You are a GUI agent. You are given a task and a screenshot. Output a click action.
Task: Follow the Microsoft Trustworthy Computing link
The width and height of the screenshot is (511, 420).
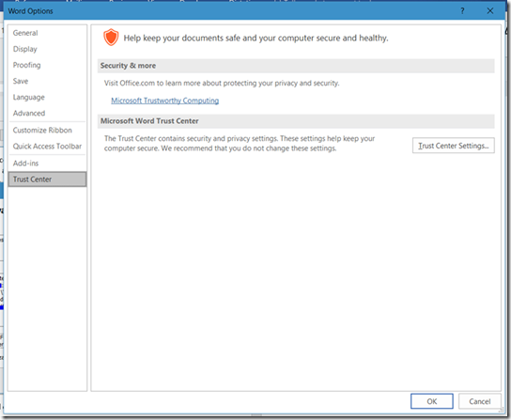point(165,101)
